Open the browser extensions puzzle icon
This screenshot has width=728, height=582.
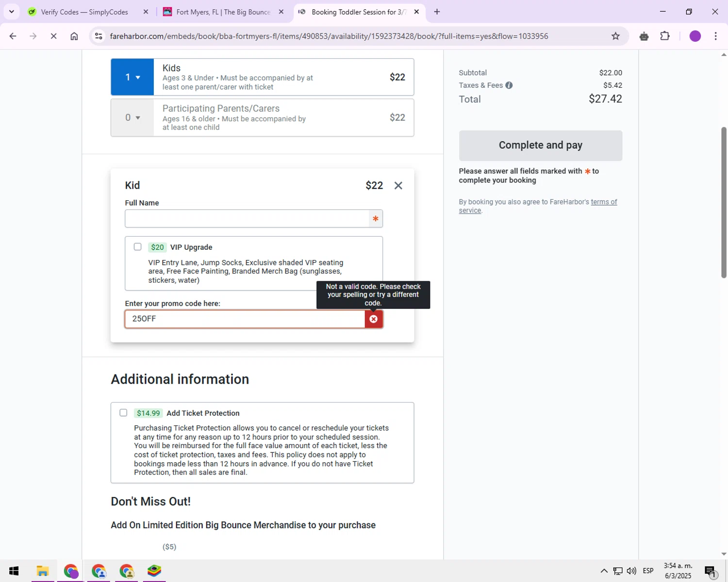pyautogui.click(x=665, y=36)
